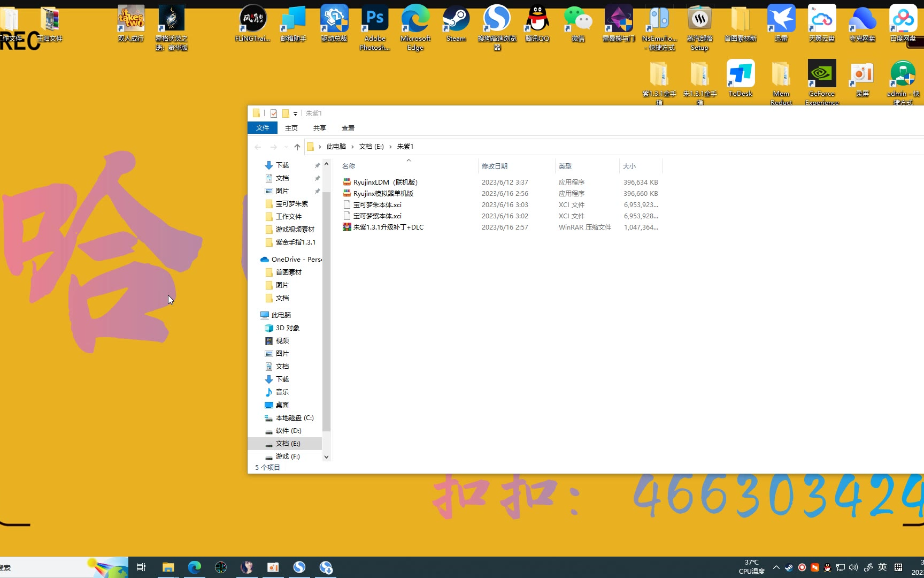Select the WinRAR archive 朱紫1.3.1升级补丁+DLC

click(x=388, y=227)
